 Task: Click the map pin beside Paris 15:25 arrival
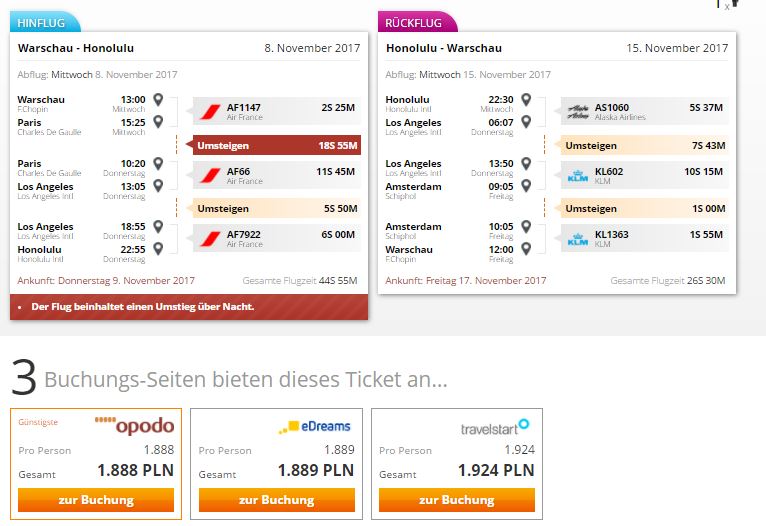click(x=158, y=122)
